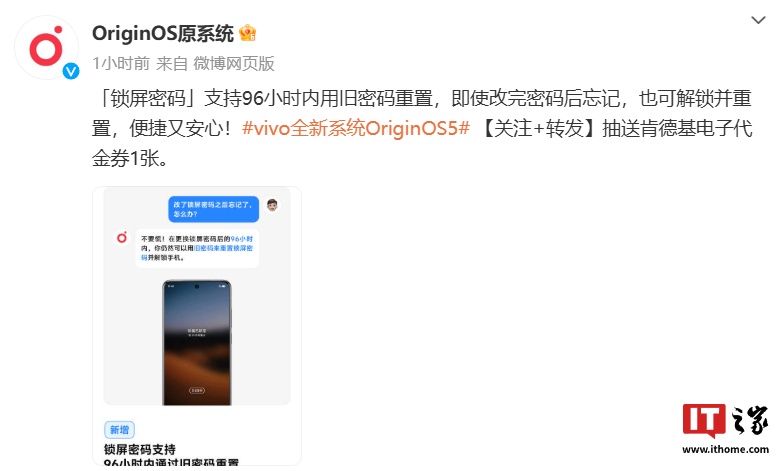The width and height of the screenshot is (783, 471).
Task: Click the phone mockup in image
Action: (197, 342)
